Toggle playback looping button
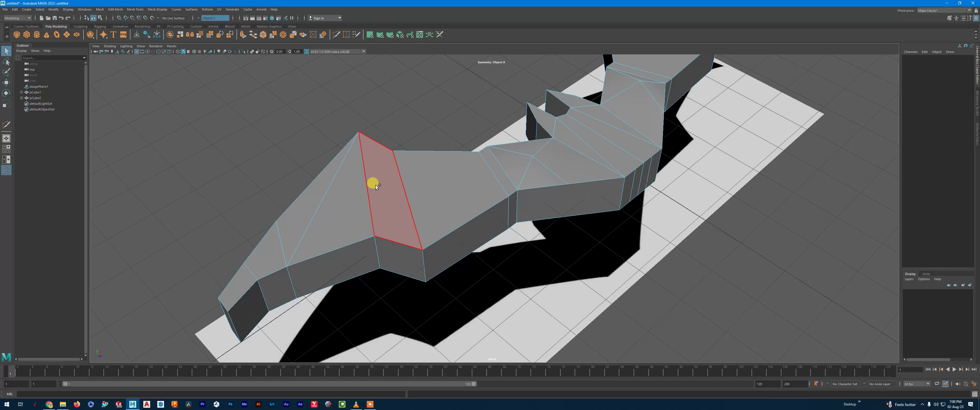 tap(937, 384)
